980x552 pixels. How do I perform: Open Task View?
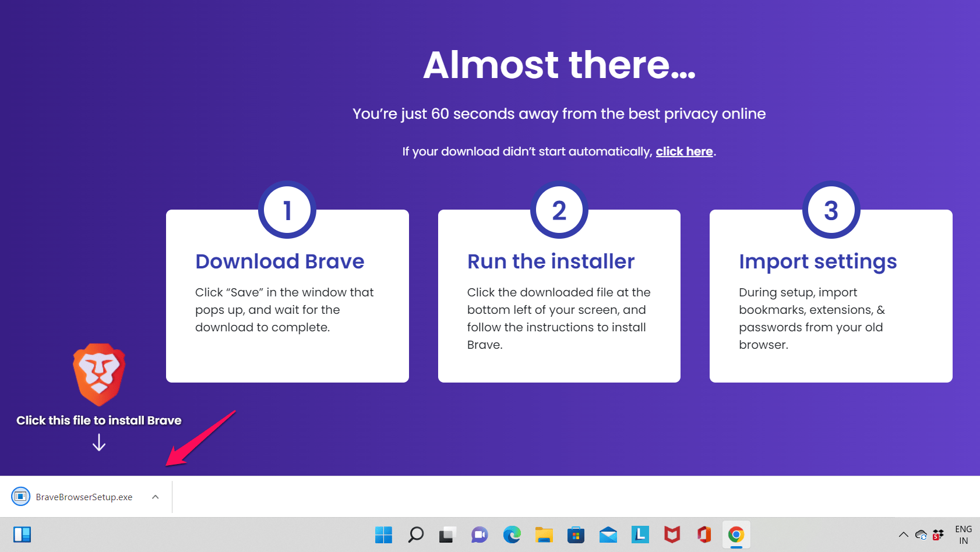click(447, 535)
